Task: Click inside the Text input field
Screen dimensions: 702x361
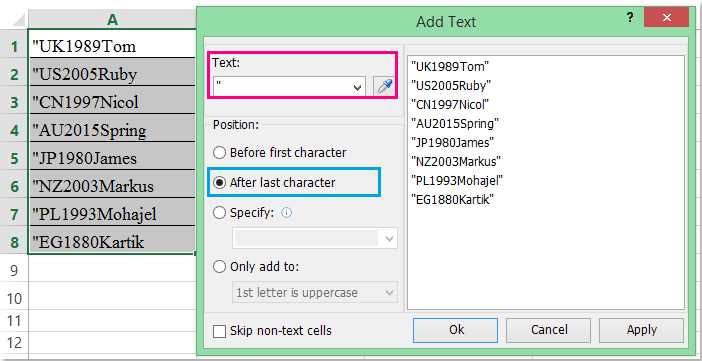Action: (283, 87)
